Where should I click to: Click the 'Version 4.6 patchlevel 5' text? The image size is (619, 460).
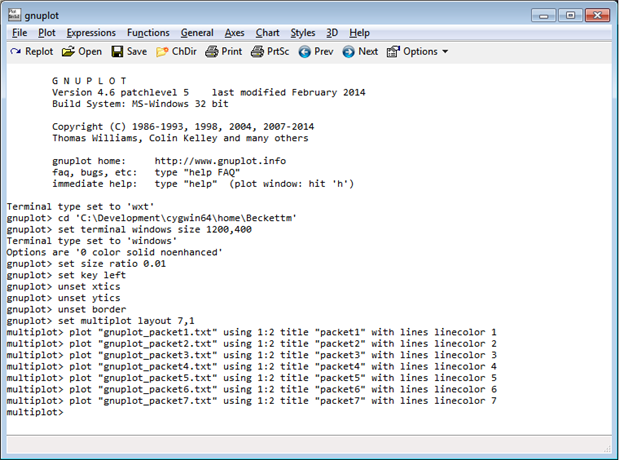[x=120, y=92]
